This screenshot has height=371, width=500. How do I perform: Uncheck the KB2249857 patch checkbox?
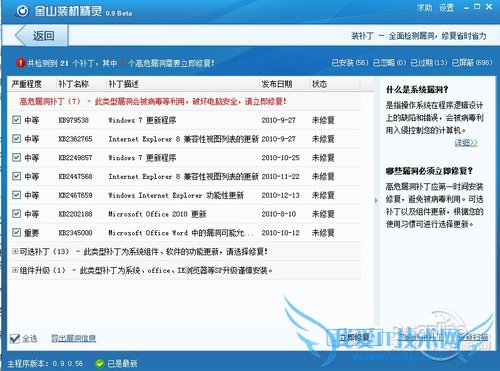[16, 157]
